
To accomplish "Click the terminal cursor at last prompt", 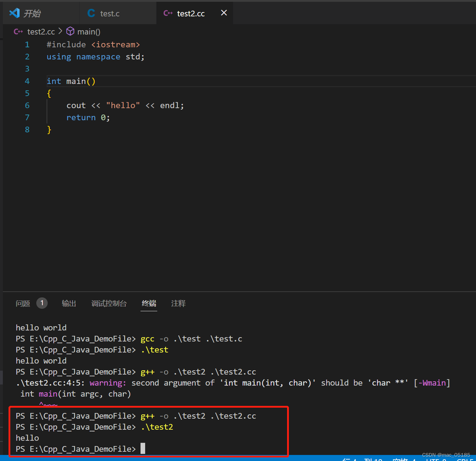I will 143,449.
